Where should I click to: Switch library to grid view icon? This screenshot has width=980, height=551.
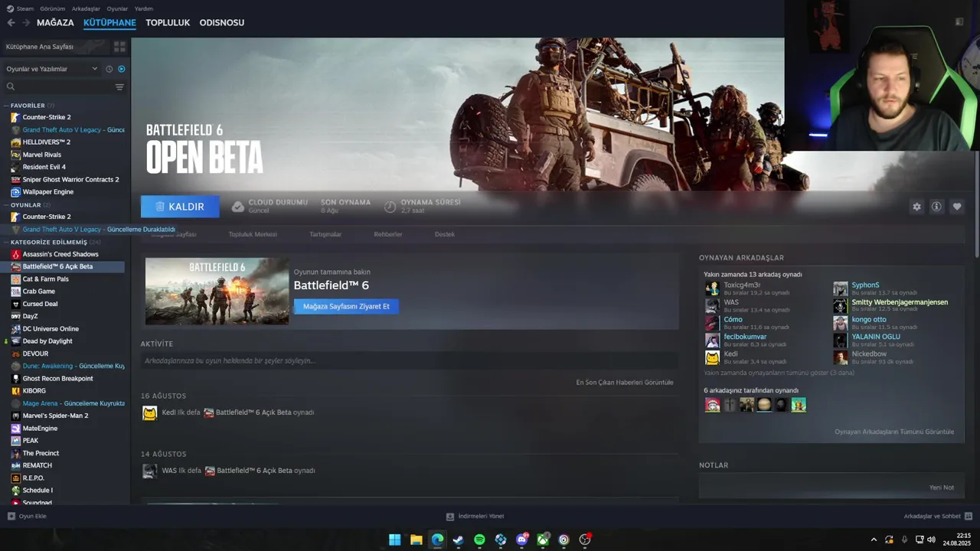click(x=119, y=47)
